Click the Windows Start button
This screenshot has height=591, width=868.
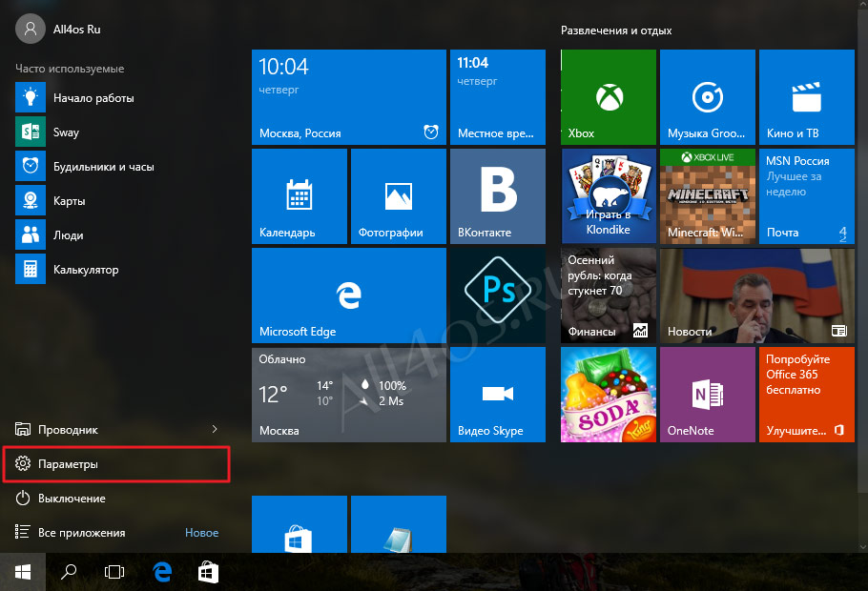(x=23, y=572)
